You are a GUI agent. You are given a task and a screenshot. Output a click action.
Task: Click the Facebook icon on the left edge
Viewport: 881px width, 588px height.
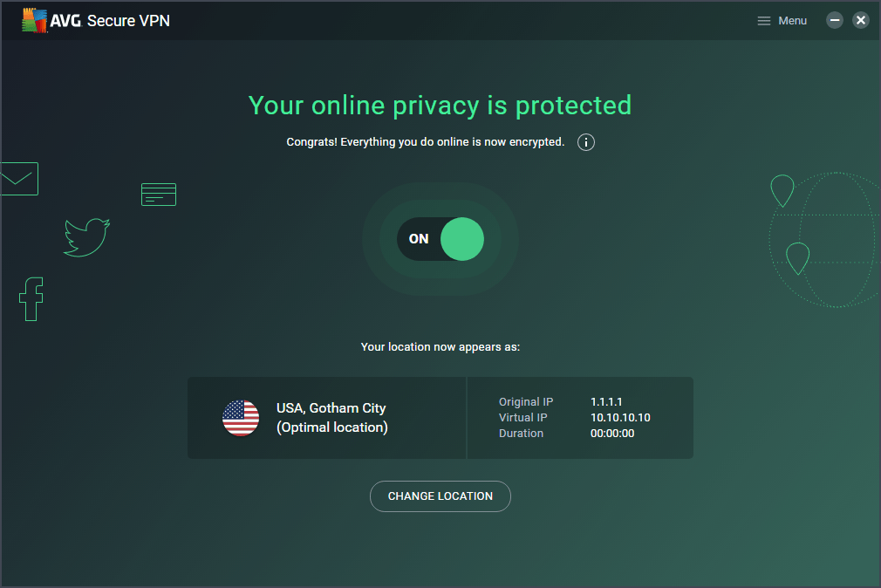[31, 298]
